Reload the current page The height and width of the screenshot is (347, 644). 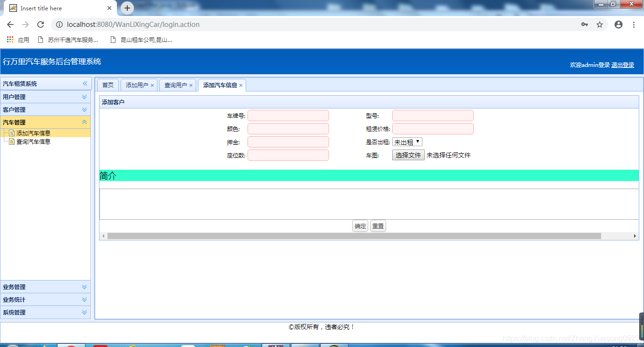pyautogui.click(x=41, y=25)
